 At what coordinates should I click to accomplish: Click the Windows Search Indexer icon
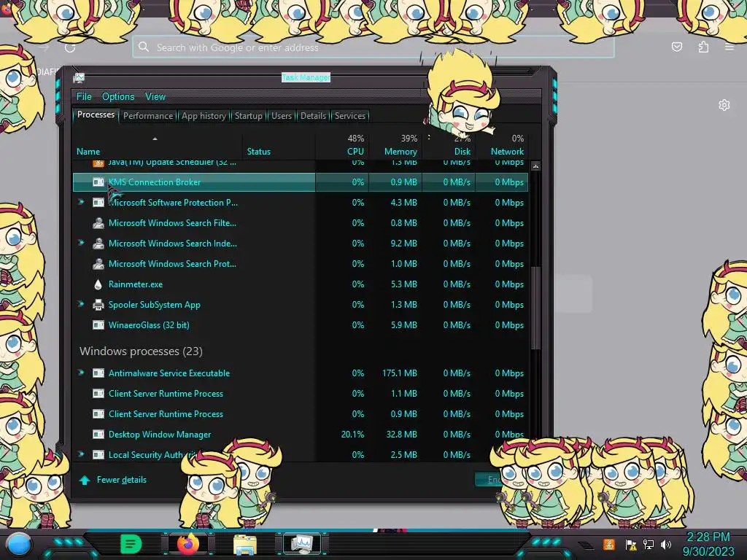coord(98,244)
